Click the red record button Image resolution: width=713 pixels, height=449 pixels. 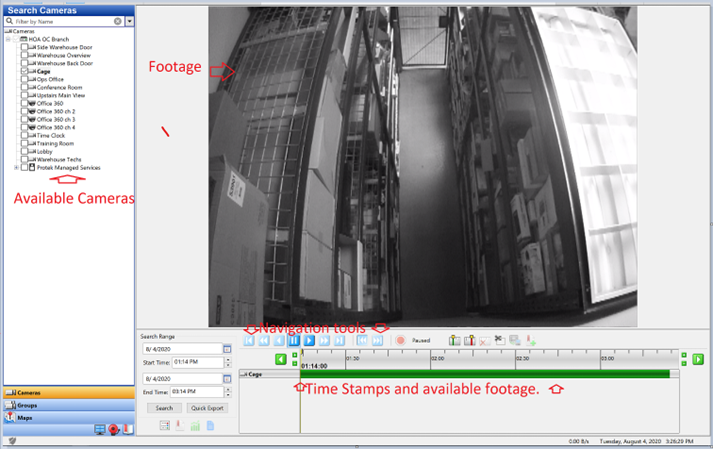click(400, 341)
